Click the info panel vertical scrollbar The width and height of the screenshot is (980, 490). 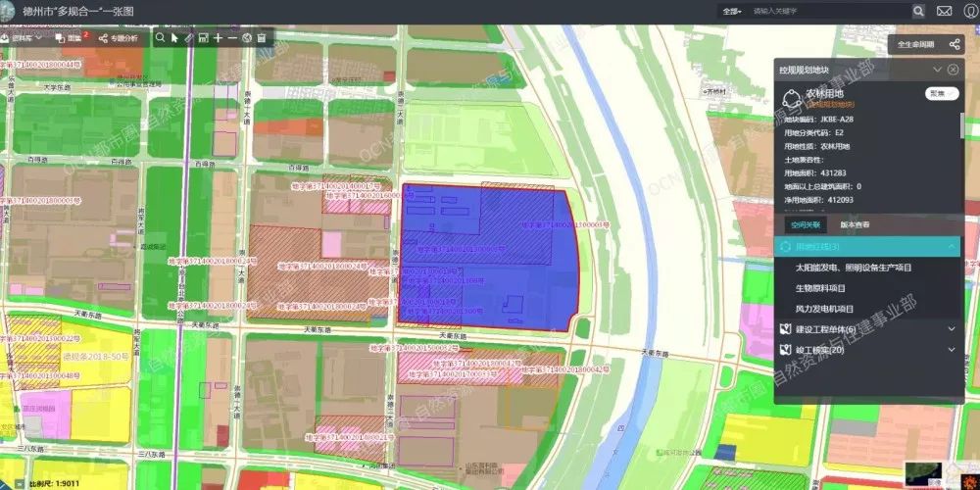962,125
